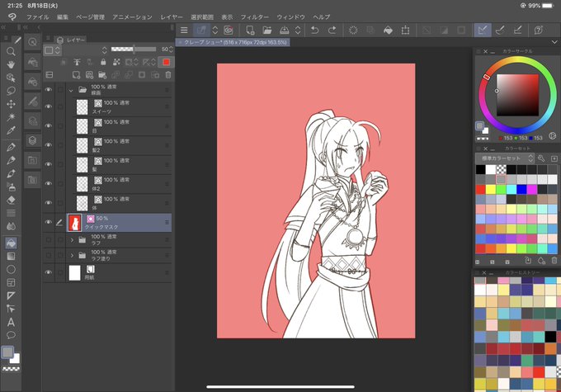Select the Zoom magnifier tool
561x392 pixels.
[11, 51]
